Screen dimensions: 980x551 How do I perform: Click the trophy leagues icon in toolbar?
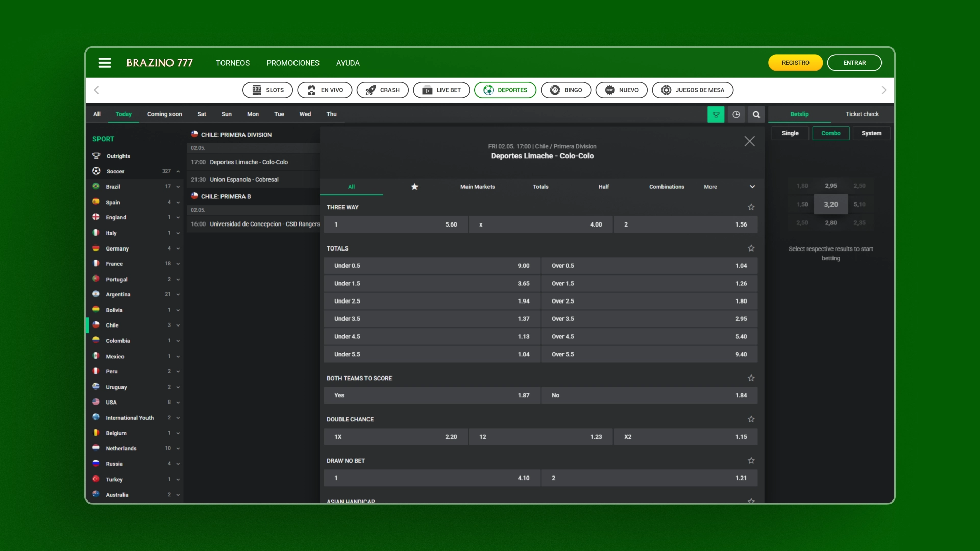coord(716,114)
